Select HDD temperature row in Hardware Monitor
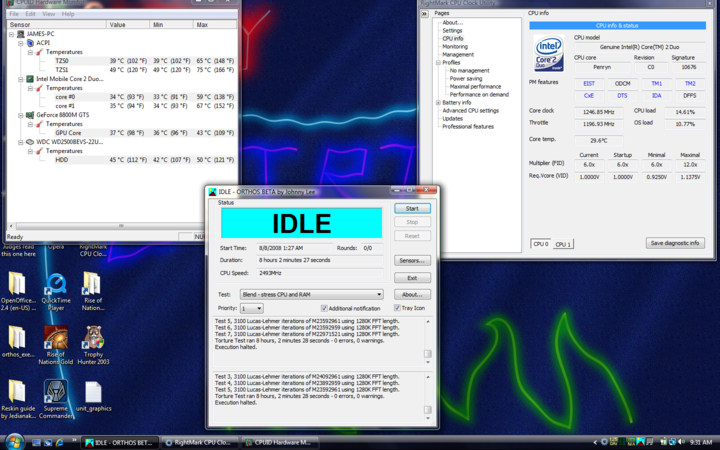Screen dimensions: 720x450 145,160
